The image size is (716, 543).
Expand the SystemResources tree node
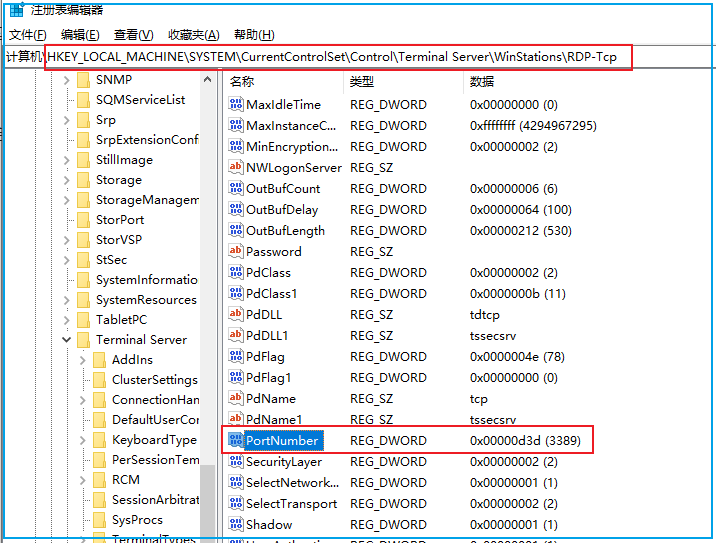pyautogui.click(x=67, y=300)
